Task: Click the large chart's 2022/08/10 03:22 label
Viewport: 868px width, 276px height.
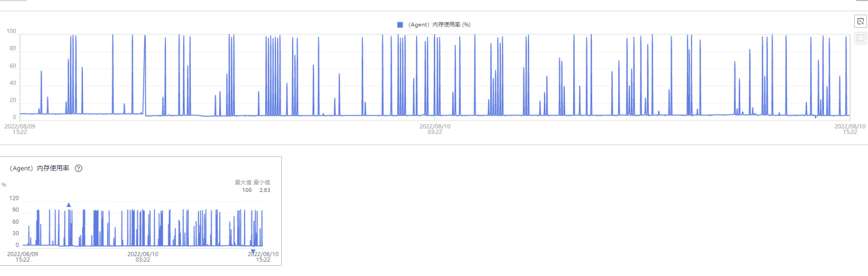Action: [435, 129]
